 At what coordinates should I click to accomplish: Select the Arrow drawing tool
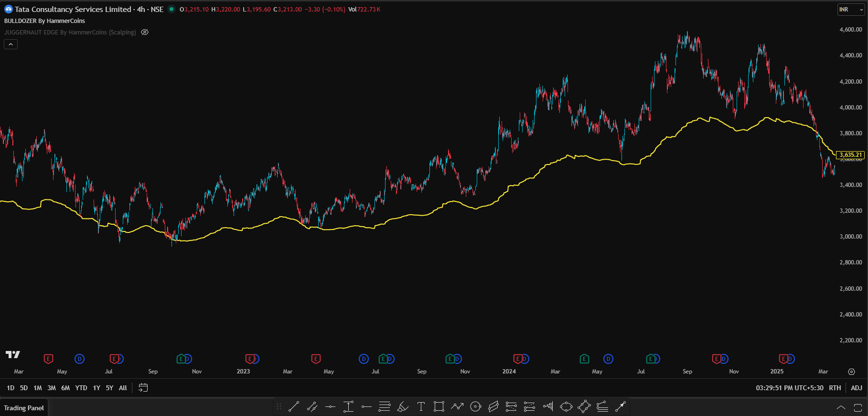pos(620,407)
